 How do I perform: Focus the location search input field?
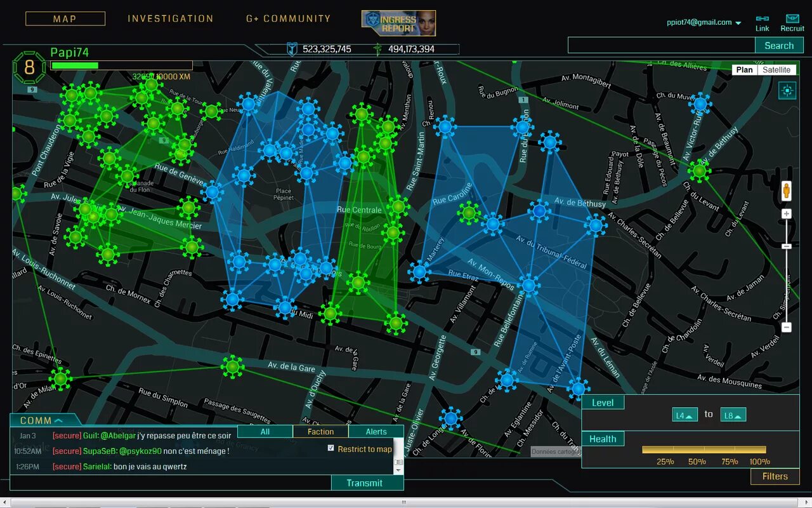pyautogui.click(x=661, y=45)
